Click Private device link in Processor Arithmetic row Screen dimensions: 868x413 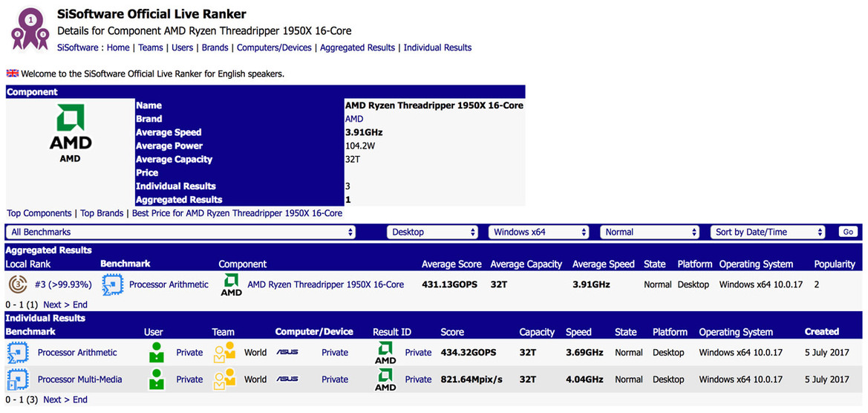click(335, 353)
